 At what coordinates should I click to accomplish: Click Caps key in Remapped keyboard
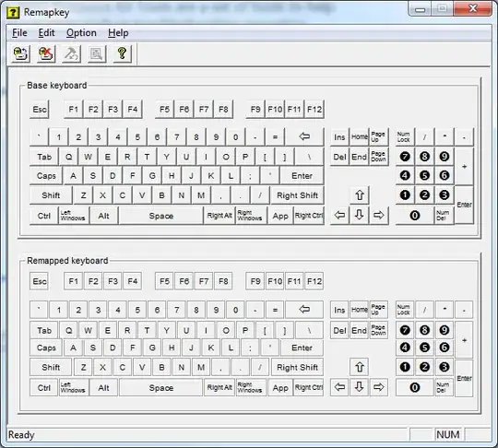click(x=46, y=348)
